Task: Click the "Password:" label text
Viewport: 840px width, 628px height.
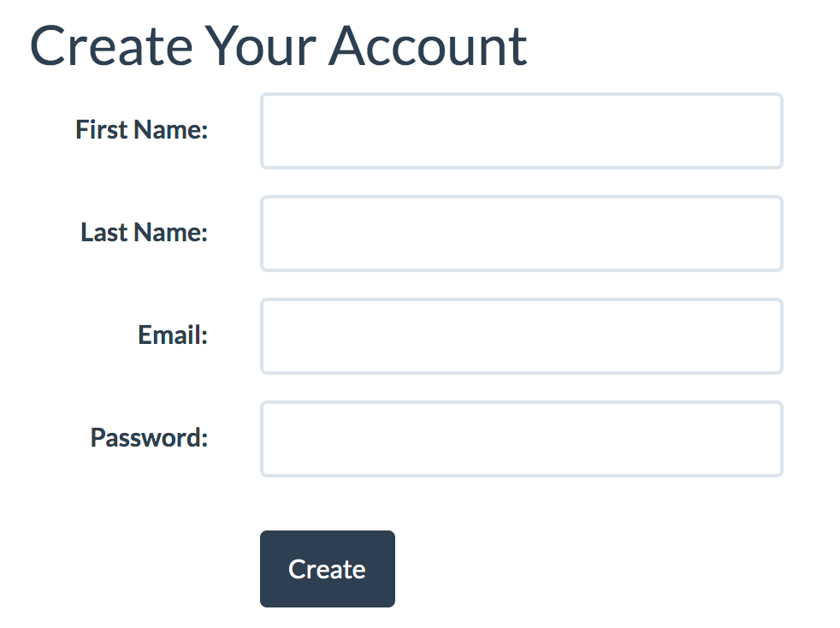Action: point(150,438)
